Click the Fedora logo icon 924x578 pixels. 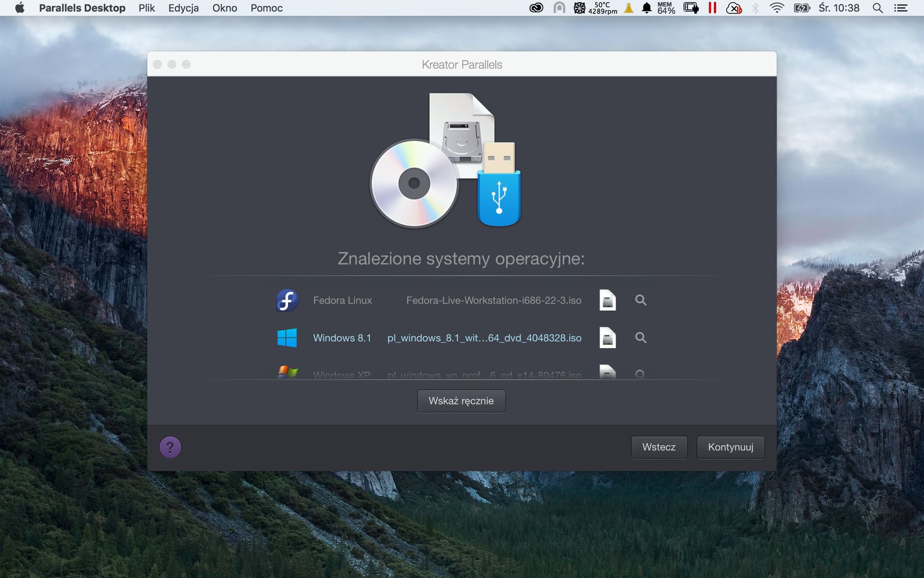tap(287, 300)
